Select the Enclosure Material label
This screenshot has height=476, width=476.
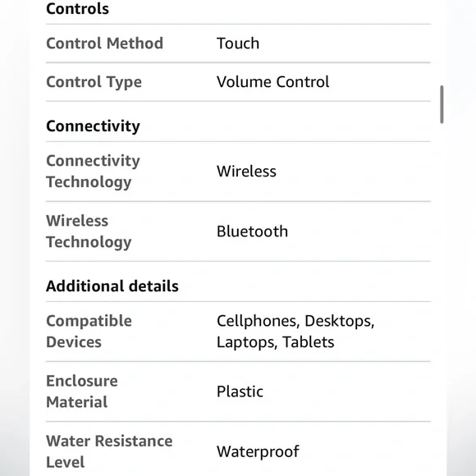(82, 391)
